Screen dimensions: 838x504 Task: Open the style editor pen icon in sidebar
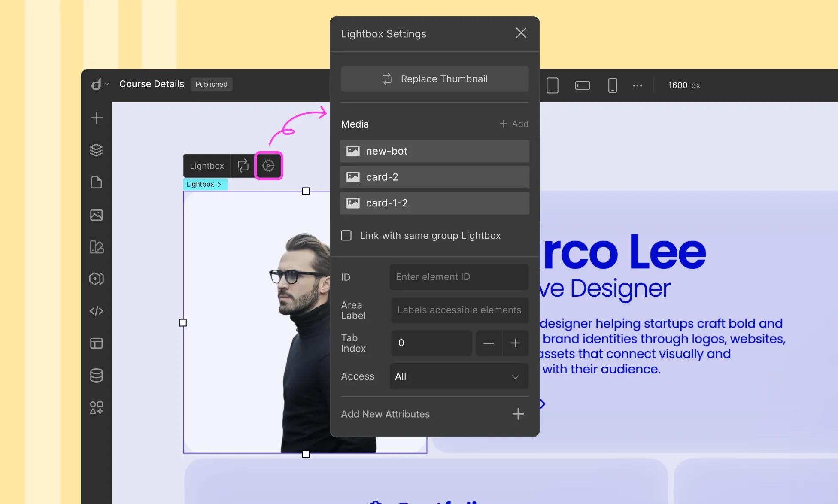coord(97,247)
